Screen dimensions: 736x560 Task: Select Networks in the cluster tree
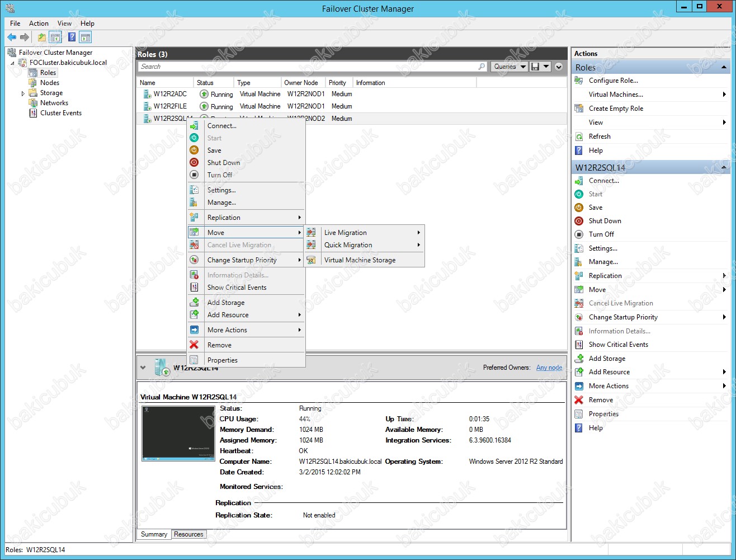point(54,103)
